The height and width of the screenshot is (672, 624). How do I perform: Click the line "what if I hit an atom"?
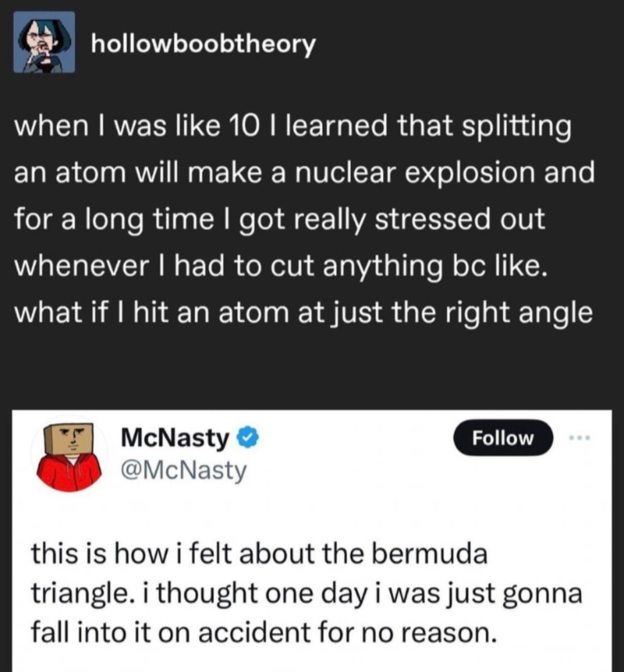tap(303, 312)
